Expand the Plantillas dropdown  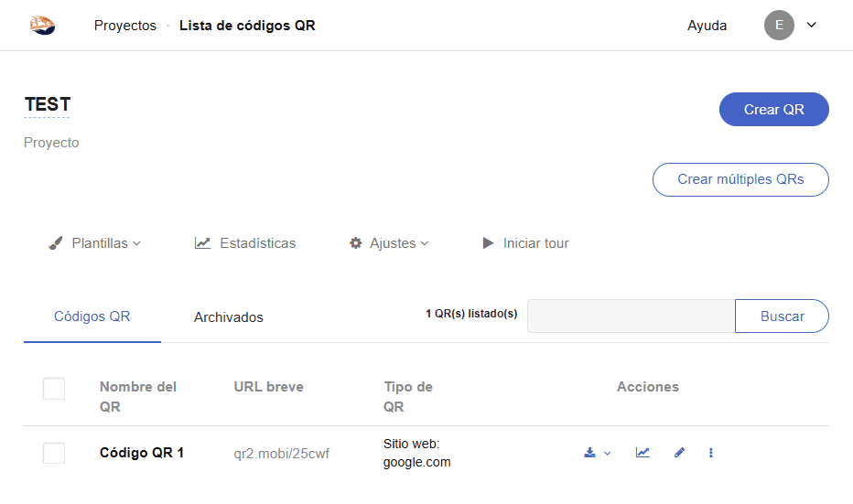(95, 243)
